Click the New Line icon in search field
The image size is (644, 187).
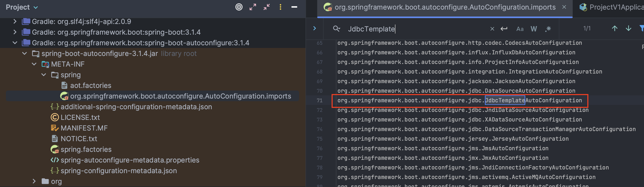pos(504,29)
